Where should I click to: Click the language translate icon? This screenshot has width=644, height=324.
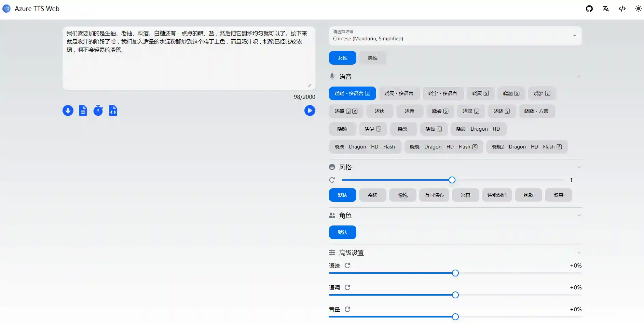click(605, 9)
